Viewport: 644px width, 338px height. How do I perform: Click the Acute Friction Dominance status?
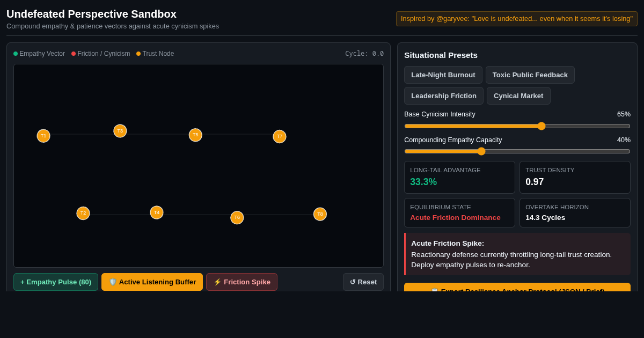(455, 217)
